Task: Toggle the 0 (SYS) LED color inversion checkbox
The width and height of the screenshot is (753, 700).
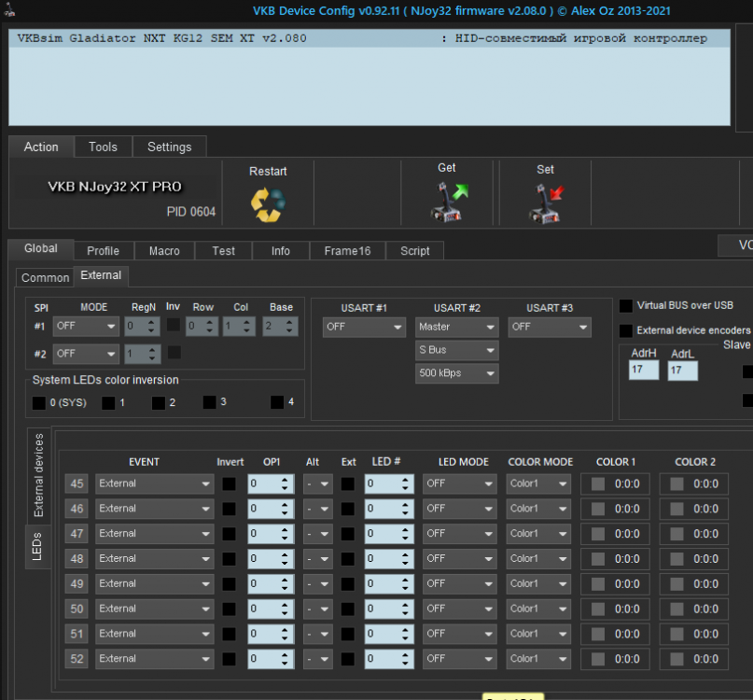Action: click(38, 402)
